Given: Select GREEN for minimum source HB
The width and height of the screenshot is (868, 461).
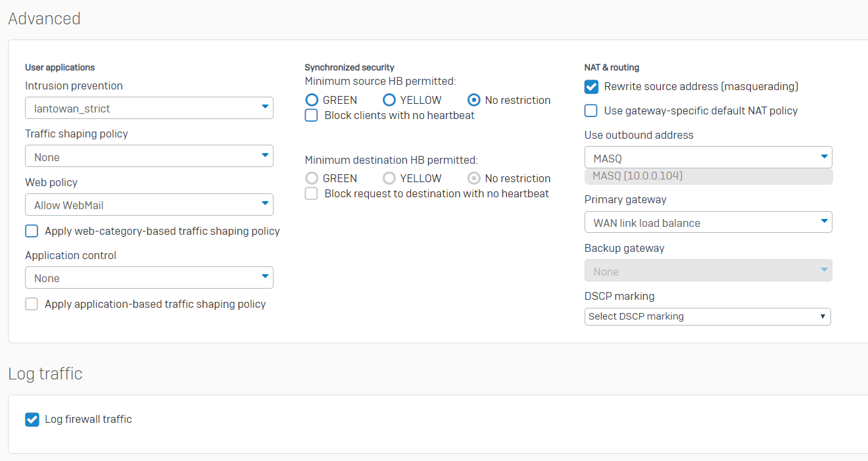Looking at the screenshot, I should (x=312, y=100).
